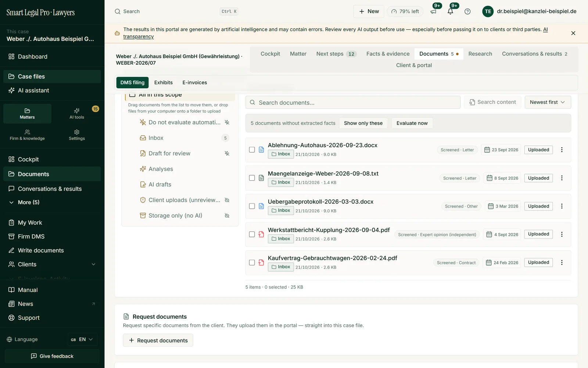Image resolution: width=588 pixels, height=368 pixels.
Task: Open AI tools in the sidebar
Action: coord(77,113)
